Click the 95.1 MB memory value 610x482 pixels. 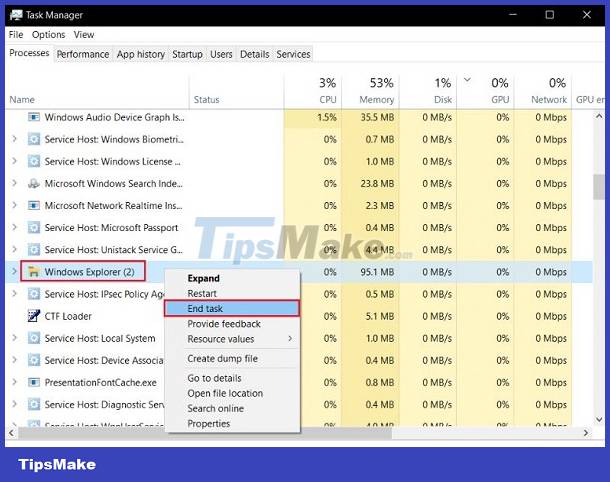[x=377, y=272]
